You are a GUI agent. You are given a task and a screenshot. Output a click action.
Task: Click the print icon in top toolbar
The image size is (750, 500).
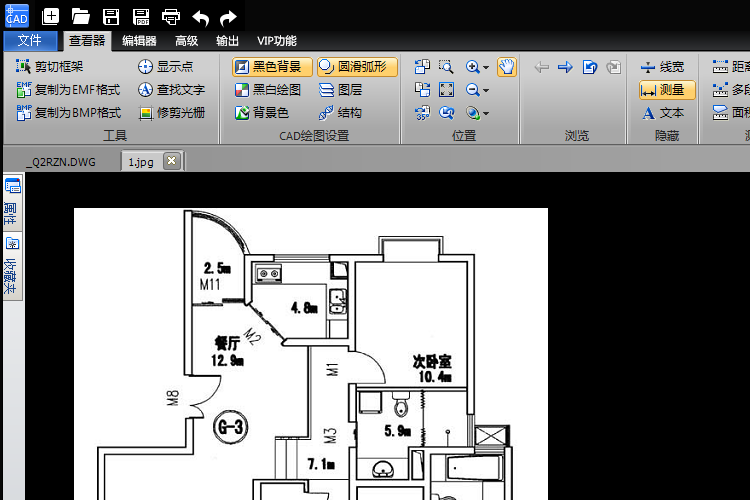171,17
